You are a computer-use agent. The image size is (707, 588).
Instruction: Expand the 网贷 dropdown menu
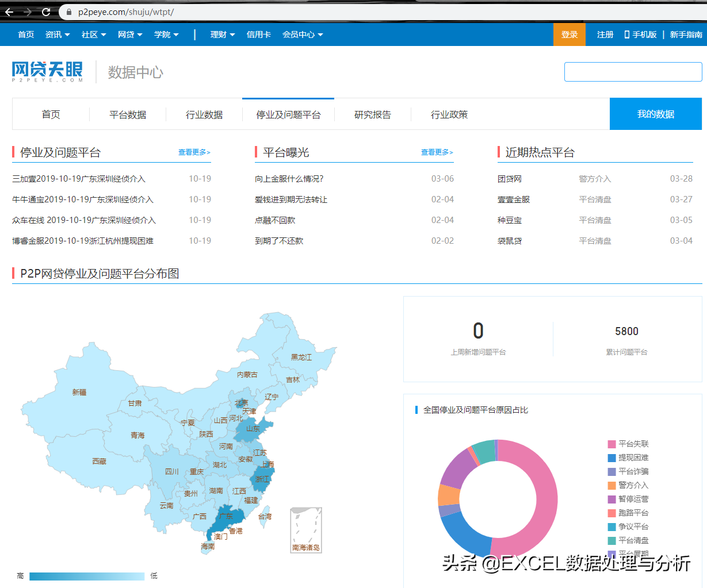pyautogui.click(x=130, y=34)
